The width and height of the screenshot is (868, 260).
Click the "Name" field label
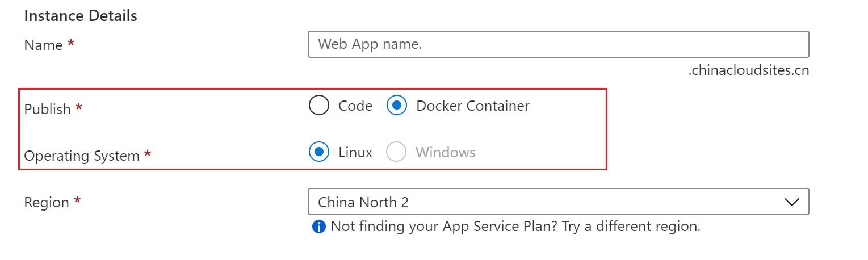click(43, 45)
